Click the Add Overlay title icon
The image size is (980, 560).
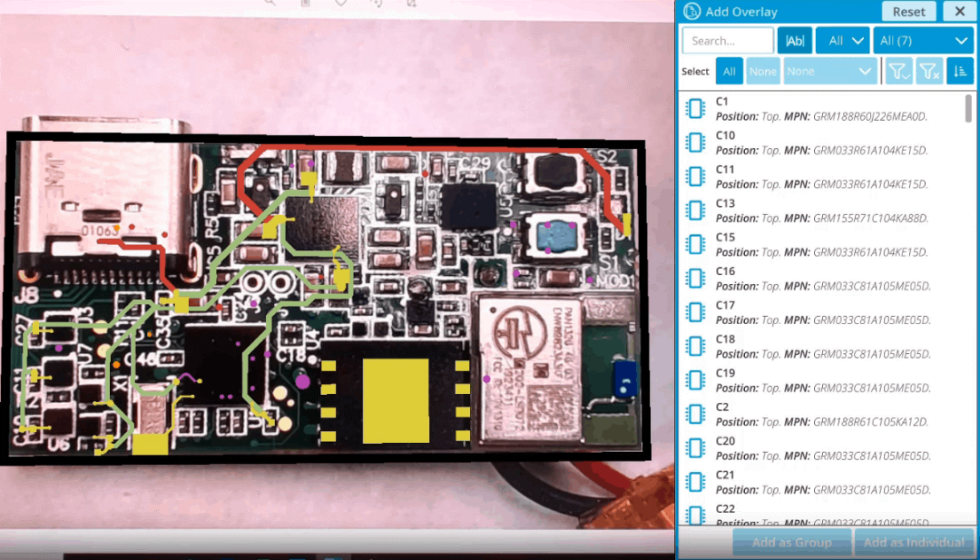(x=692, y=12)
